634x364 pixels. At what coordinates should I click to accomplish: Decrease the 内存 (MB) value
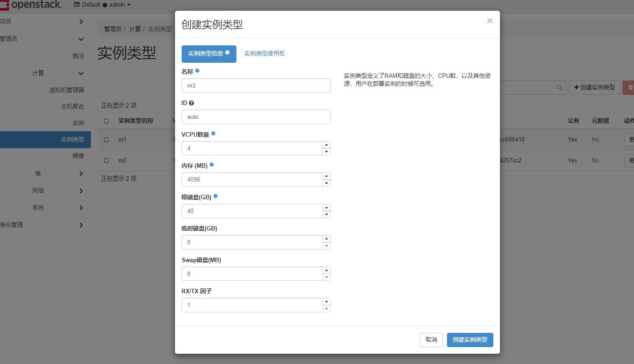(x=327, y=183)
